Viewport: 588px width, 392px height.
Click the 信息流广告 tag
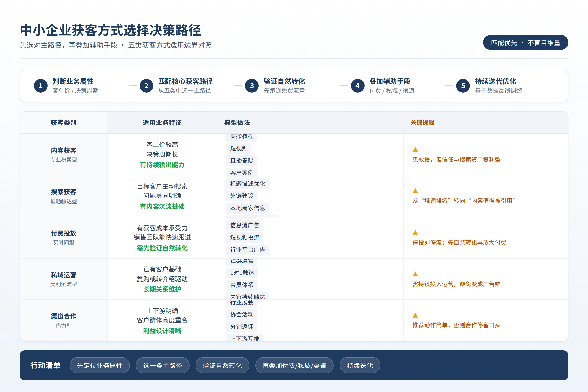245,225
